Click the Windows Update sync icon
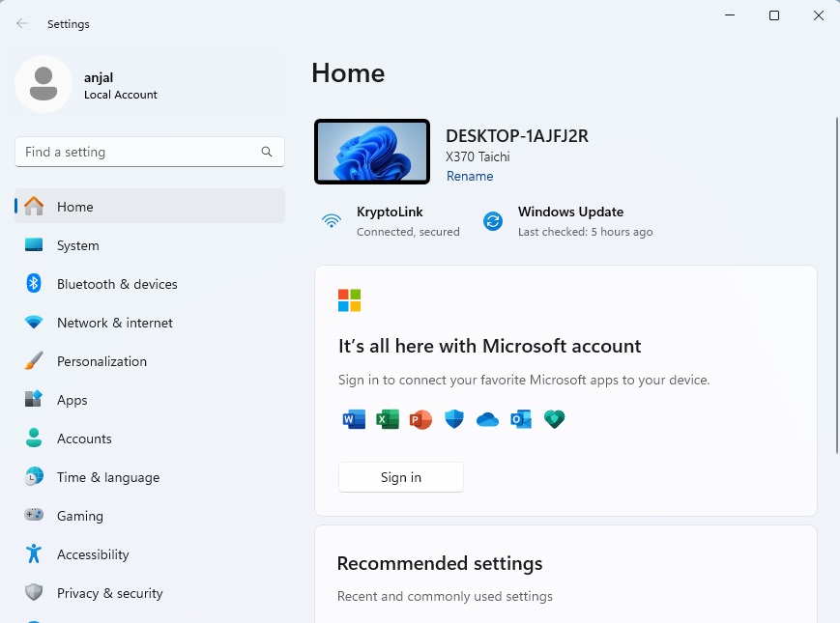This screenshot has height=623, width=840. click(493, 220)
